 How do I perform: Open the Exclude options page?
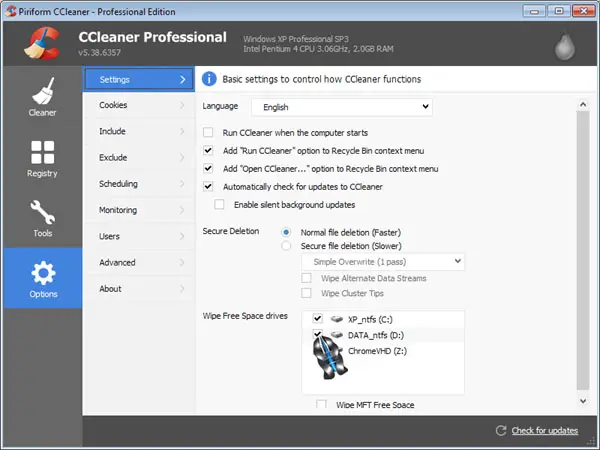tap(139, 157)
